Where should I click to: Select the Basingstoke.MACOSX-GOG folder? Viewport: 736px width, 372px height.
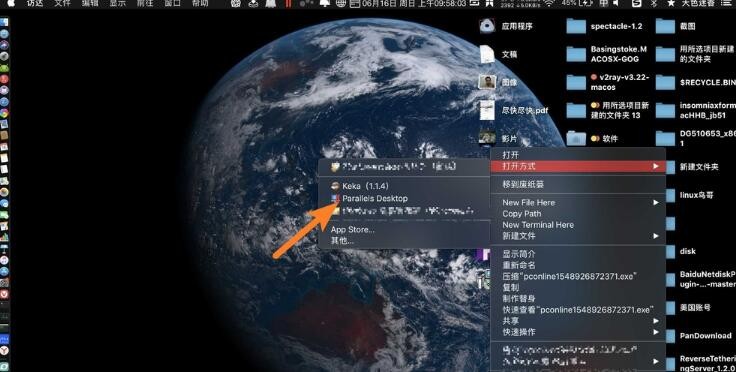pyautogui.click(x=576, y=54)
